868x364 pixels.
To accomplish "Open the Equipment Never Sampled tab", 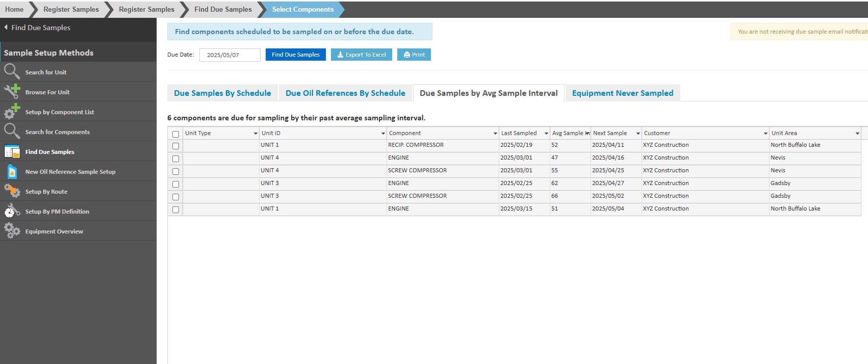I will [622, 93].
